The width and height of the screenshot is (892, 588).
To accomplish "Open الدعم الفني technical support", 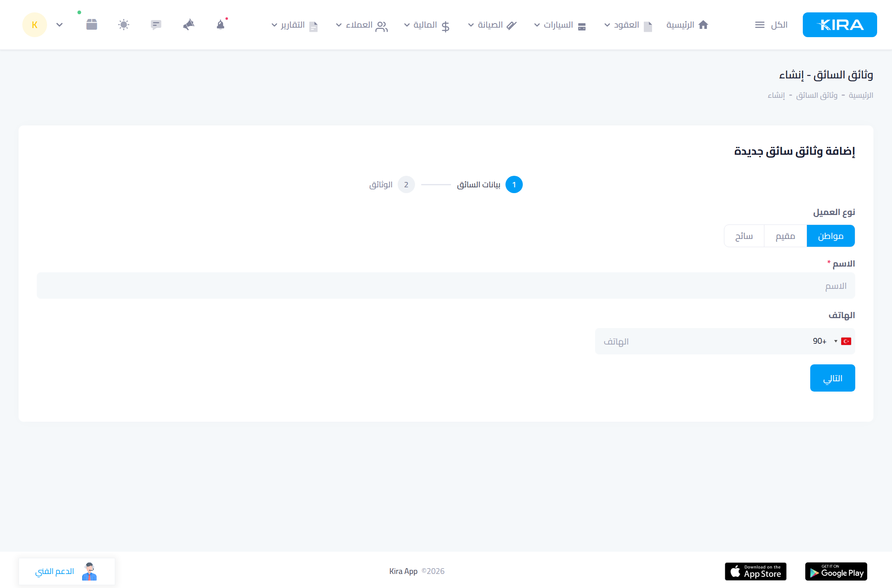I will coord(67,571).
